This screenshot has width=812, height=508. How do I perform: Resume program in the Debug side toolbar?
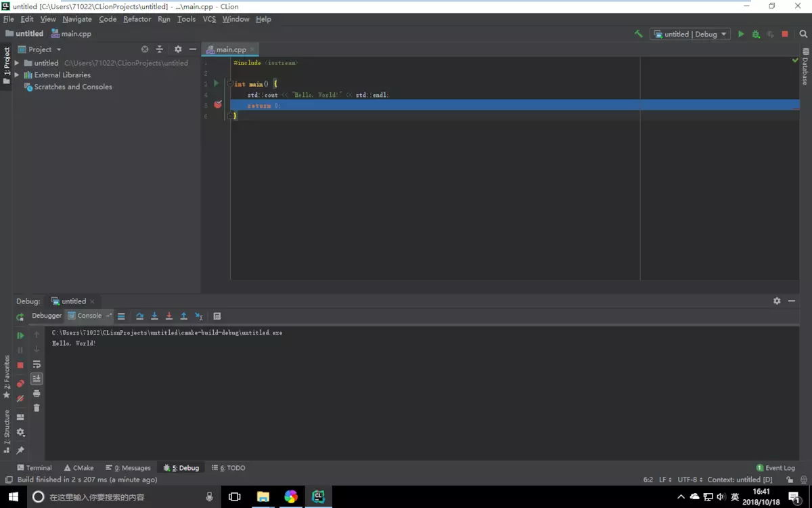coord(20,335)
